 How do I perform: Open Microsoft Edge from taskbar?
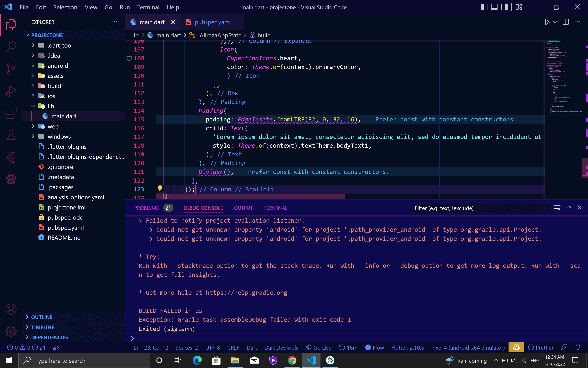197,360
